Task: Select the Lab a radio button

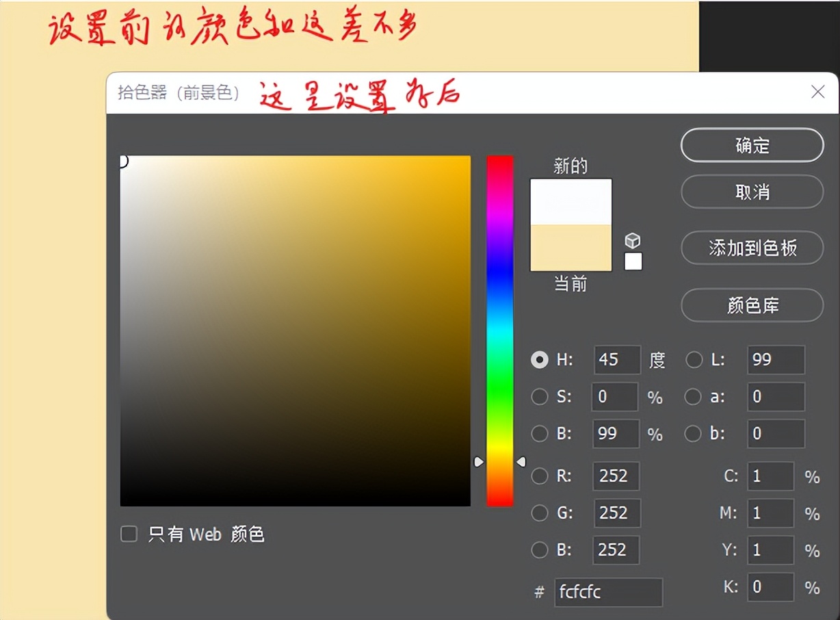Action: coord(694,397)
